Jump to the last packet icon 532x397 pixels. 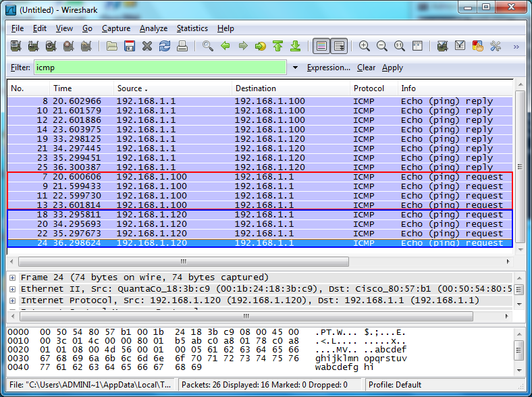(x=296, y=46)
